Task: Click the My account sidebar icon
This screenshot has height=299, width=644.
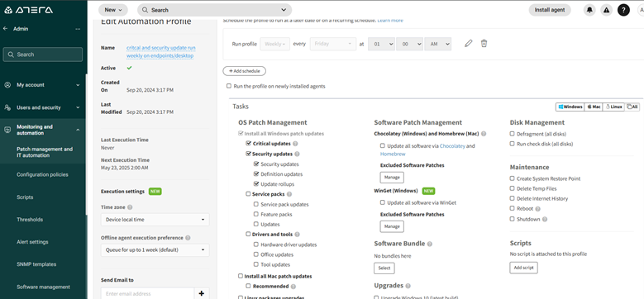Action: coord(7,85)
